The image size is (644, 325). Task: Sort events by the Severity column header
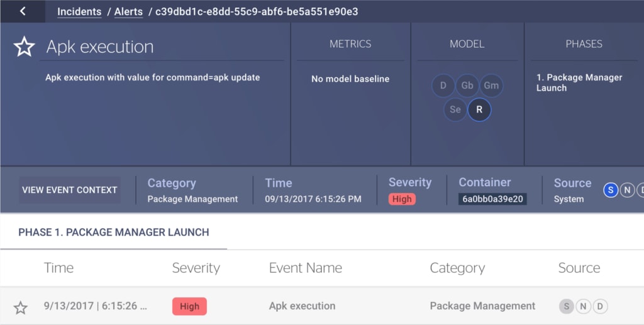pos(196,268)
